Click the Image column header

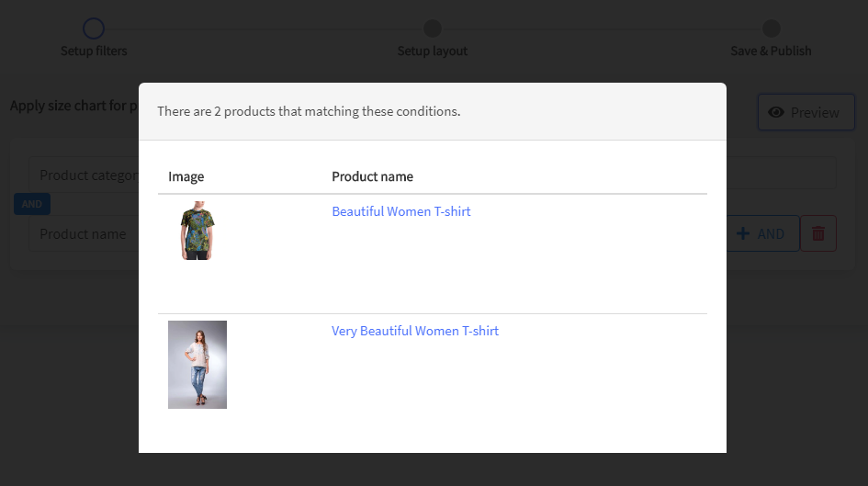tap(186, 176)
